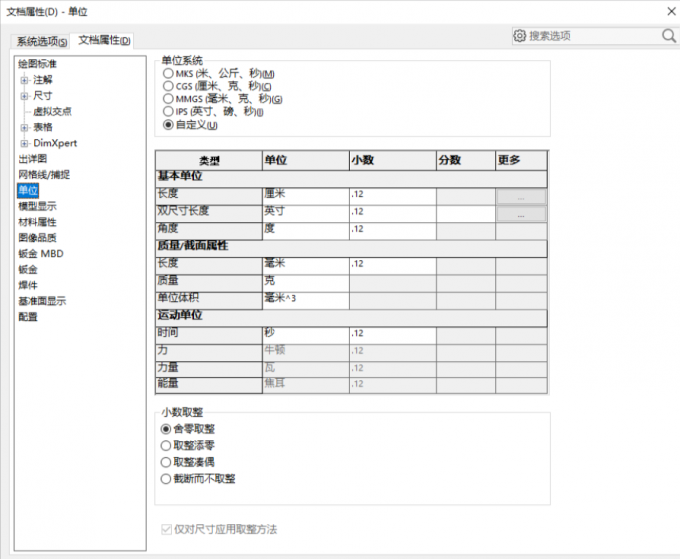Click decimal .12 cell for 双尺寸长度 row
680x559 pixels.
click(x=393, y=214)
